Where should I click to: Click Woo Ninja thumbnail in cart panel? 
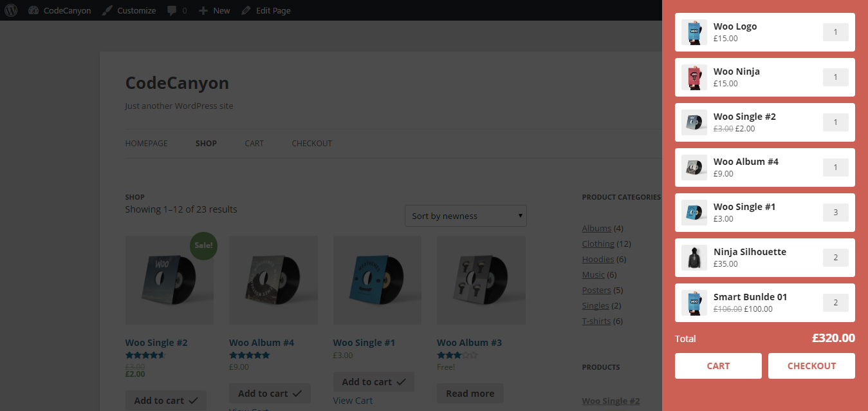694,77
